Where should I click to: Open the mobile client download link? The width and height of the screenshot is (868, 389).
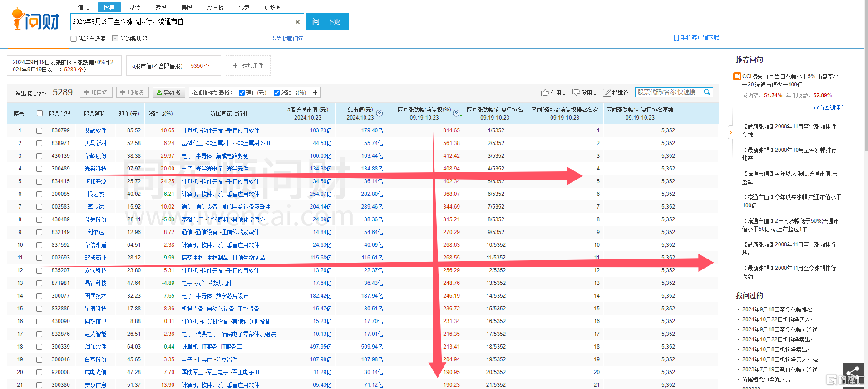click(696, 38)
